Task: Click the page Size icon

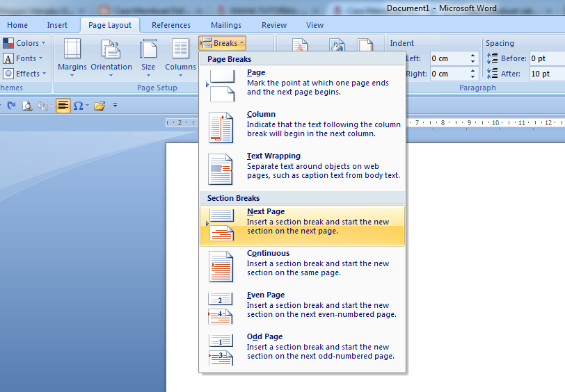Action: point(148,49)
